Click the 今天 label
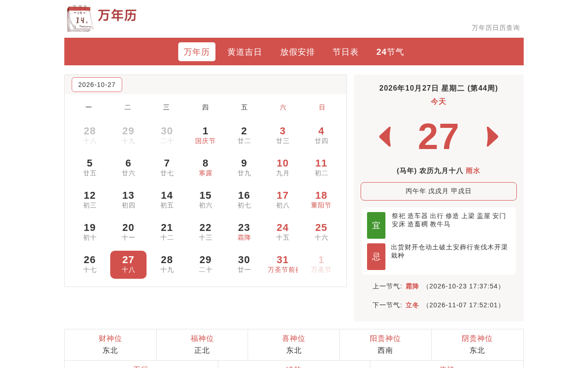 (438, 102)
